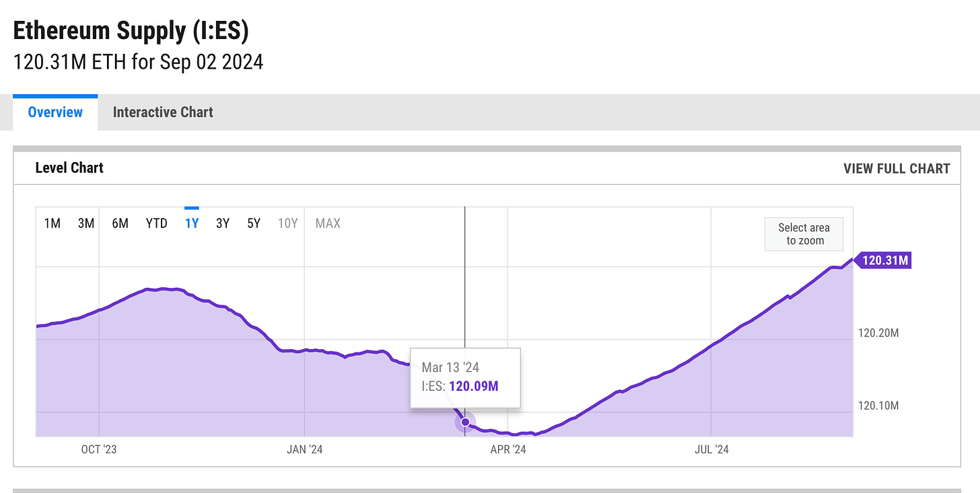This screenshot has height=493, width=980.
Task: Switch to the Overview tab
Action: tap(55, 112)
